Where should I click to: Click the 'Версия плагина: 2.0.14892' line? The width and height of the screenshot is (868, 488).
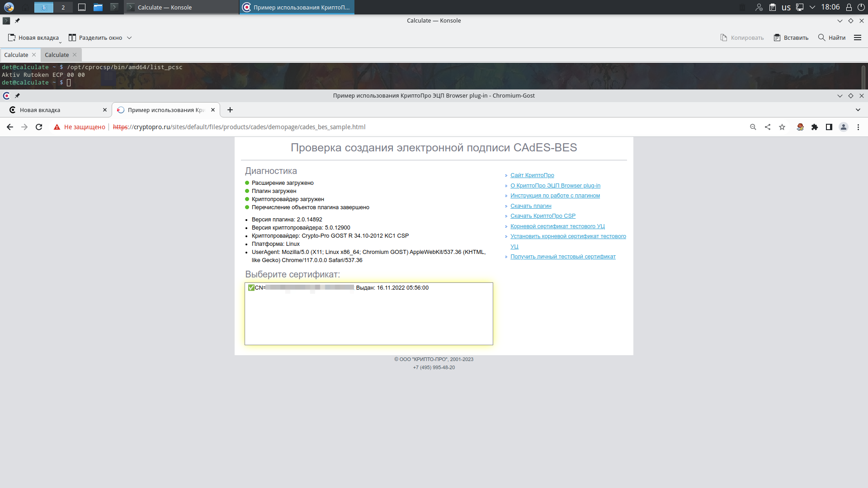tap(287, 220)
